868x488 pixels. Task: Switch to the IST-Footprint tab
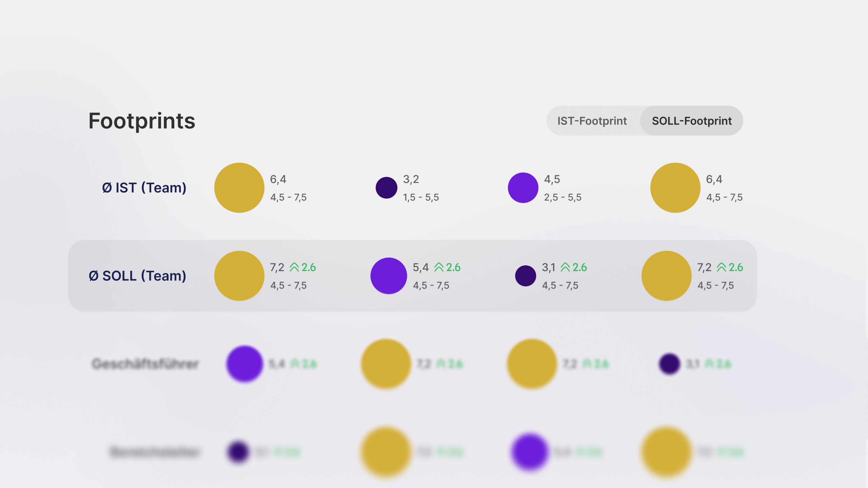[x=592, y=121]
